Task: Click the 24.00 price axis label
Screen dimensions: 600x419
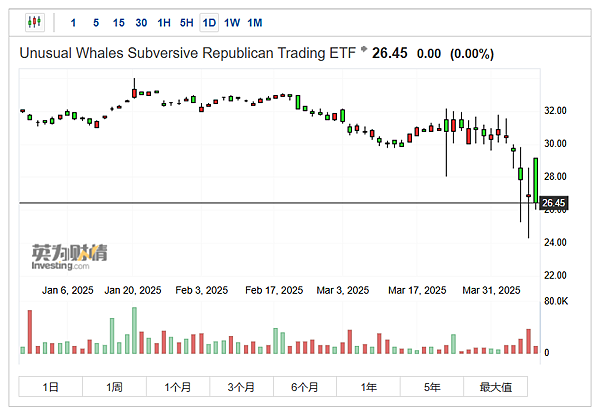Action: (x=555, y=242)
